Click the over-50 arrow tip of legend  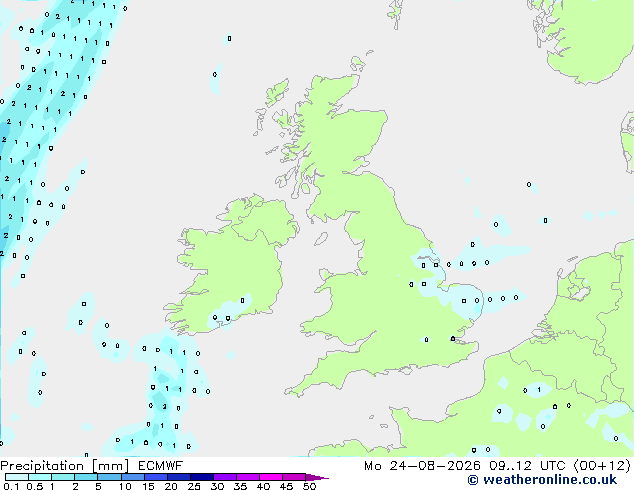click(x=317, y=477)
